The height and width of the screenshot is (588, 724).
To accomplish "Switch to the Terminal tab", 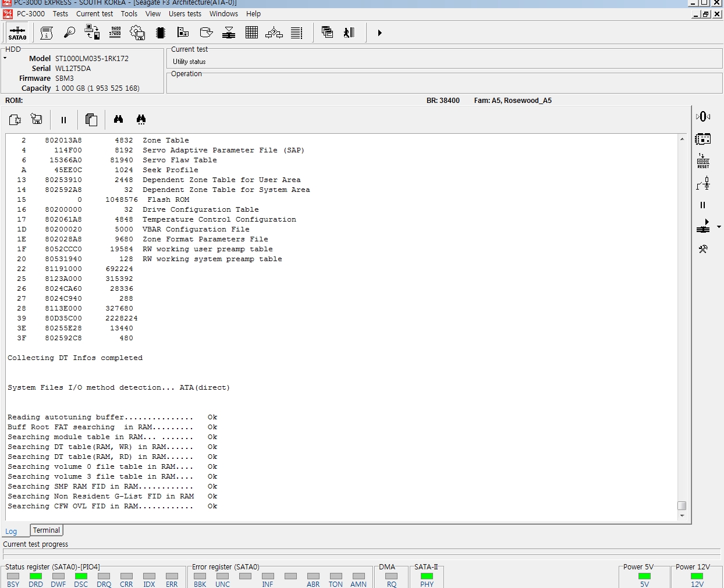I will coord(47,530).
